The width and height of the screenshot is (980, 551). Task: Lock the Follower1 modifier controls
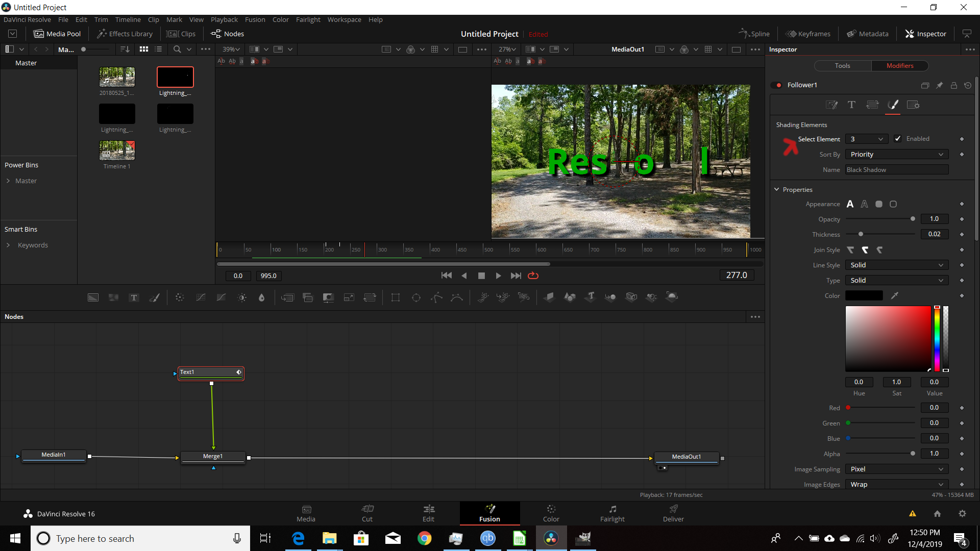pos(953,85)
